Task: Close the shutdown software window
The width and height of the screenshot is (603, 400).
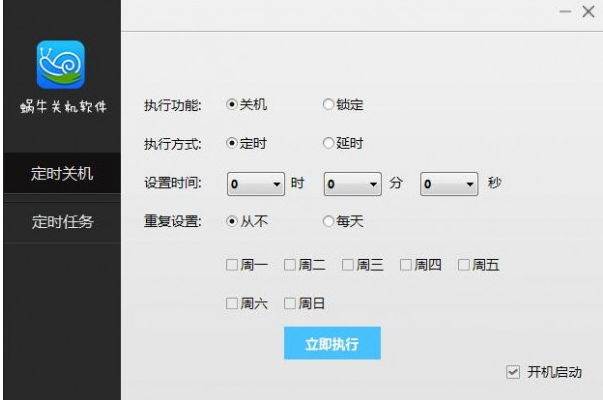Action: tap(588, 12)
